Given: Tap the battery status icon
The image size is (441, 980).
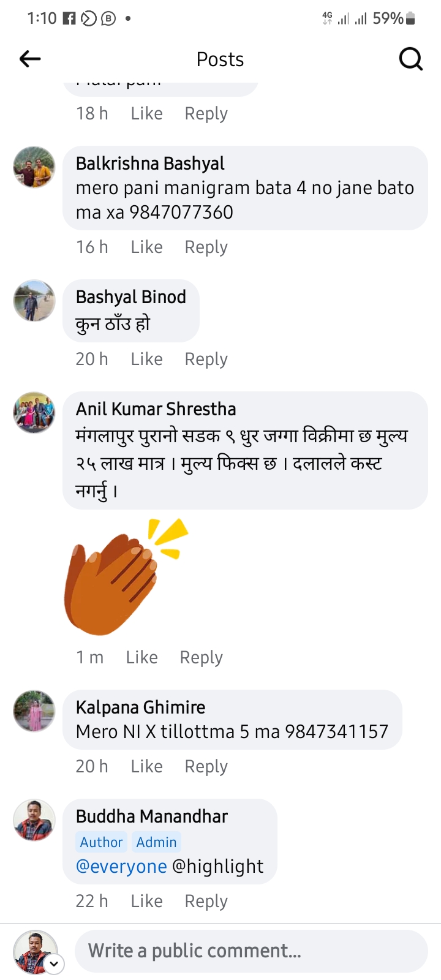Looking at the screenshot, I should pyautogui.click(x=411, y=19).
